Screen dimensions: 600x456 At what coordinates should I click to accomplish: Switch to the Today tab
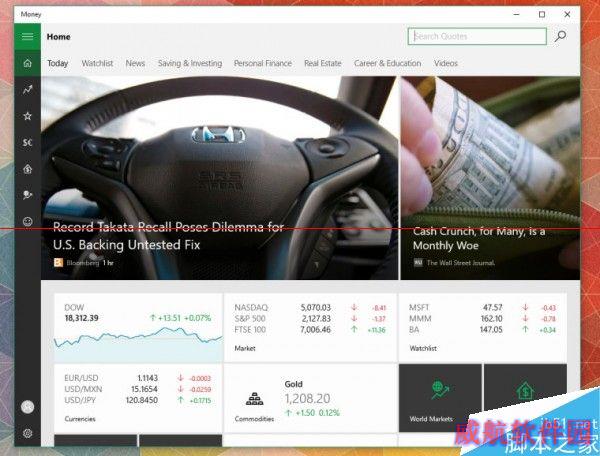click(57, 64)
